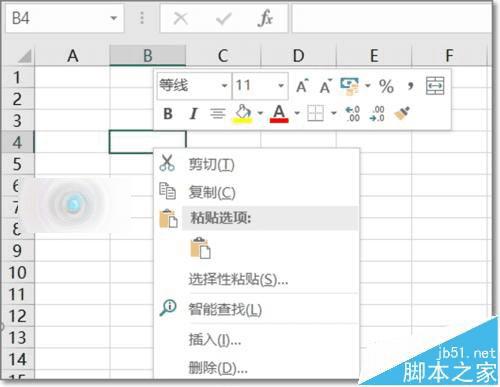Open the borders dropdown arrow
The width and height of the screenshot is (500, 387).
click(333, 113)
